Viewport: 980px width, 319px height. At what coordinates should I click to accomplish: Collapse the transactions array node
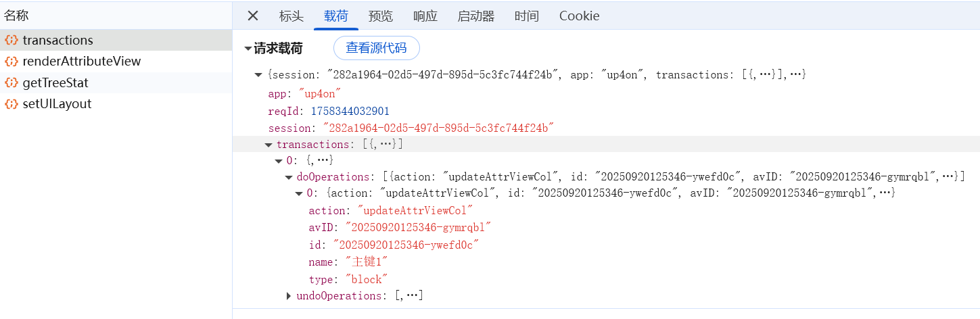(x=269, y=145)
